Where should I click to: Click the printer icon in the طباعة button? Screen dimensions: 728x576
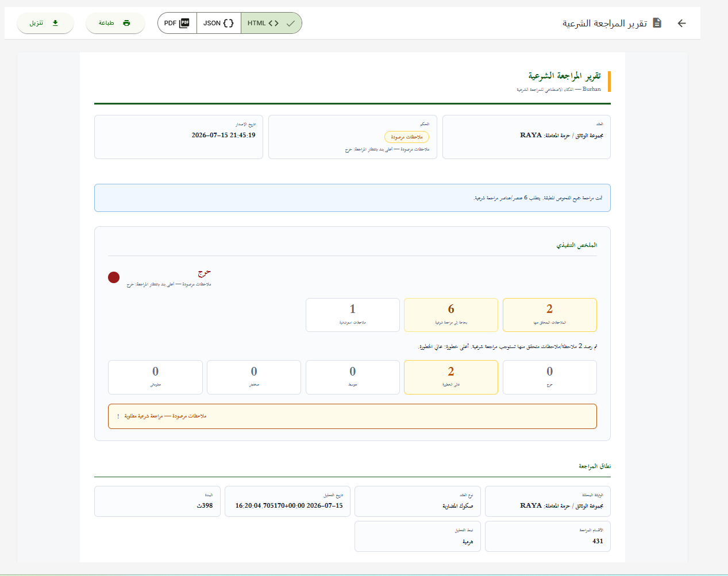pos(126,23)
